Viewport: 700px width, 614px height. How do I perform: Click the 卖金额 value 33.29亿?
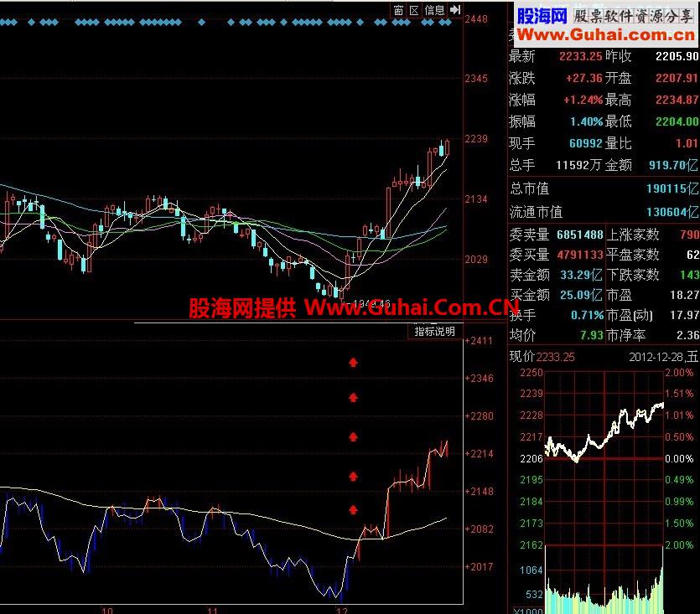(581, 275)
